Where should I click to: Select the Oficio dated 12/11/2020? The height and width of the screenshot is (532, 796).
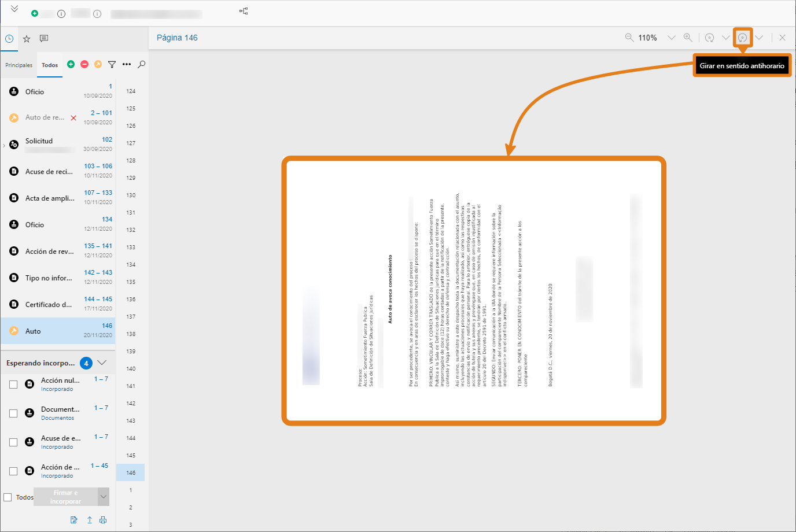point(58,224)
